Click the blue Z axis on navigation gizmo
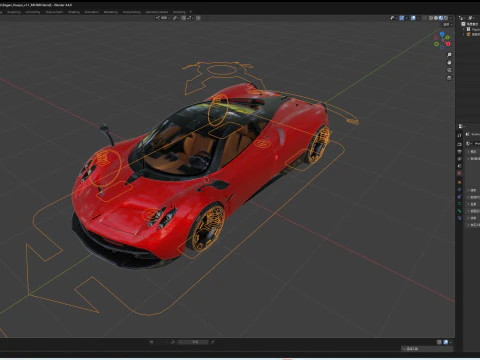This screenshot has width=480, height=360. 442,34
